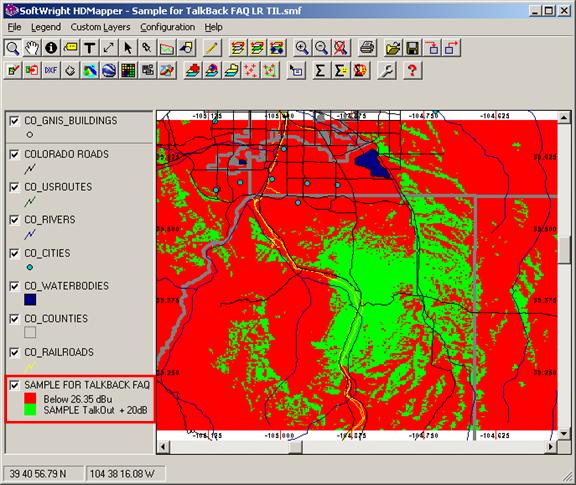
Task: Toggle the COLORADO ROADS layer checkbox
Action: click(x=14, y=154)
